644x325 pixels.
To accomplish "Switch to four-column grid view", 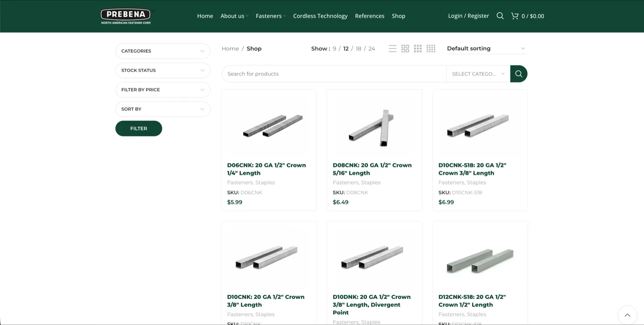I will tap(431, 49).
